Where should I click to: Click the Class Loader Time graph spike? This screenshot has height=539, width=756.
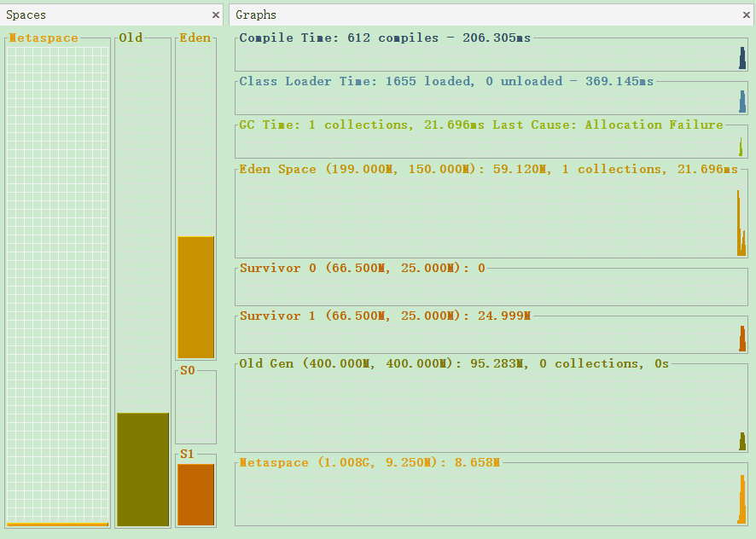[x=742, y=101]
